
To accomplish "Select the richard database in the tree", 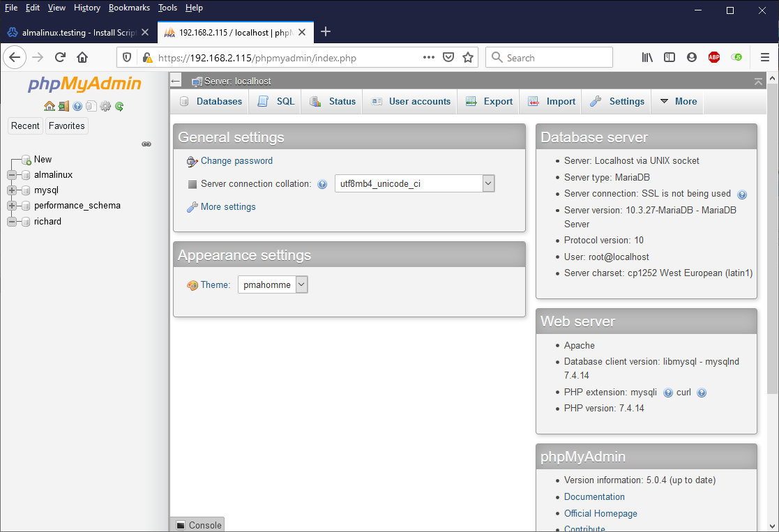I will [x=47, y=222].
